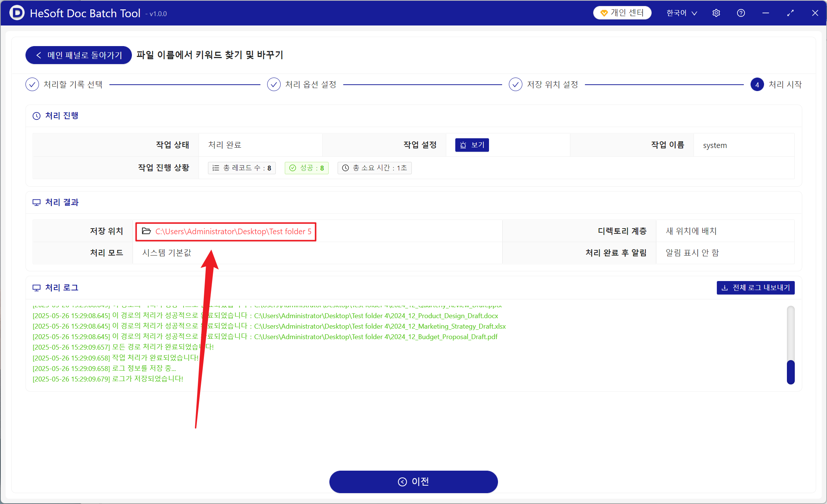The image size is (827, 504).
Task: Click log line for Budget_Proposal_Draft.pdf
Action: point(265,337)
